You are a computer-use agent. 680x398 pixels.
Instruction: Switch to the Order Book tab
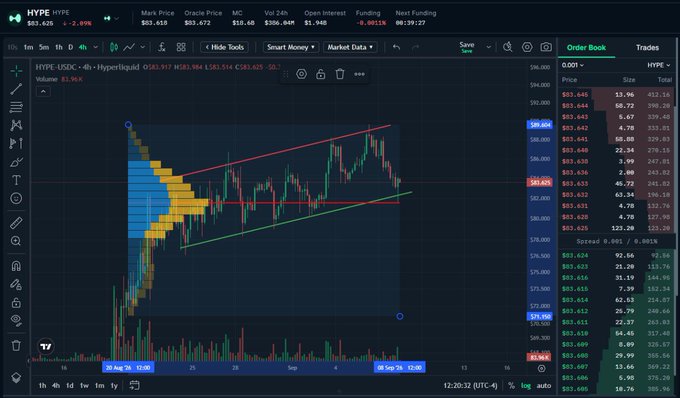(586, 48)
